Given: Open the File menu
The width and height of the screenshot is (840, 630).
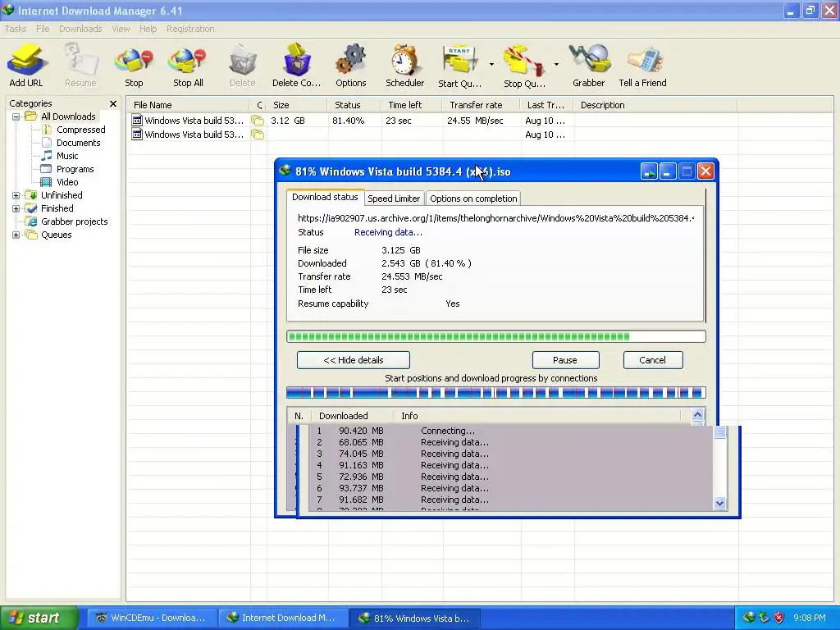Looking at the screenshot, I should point(43,29).
